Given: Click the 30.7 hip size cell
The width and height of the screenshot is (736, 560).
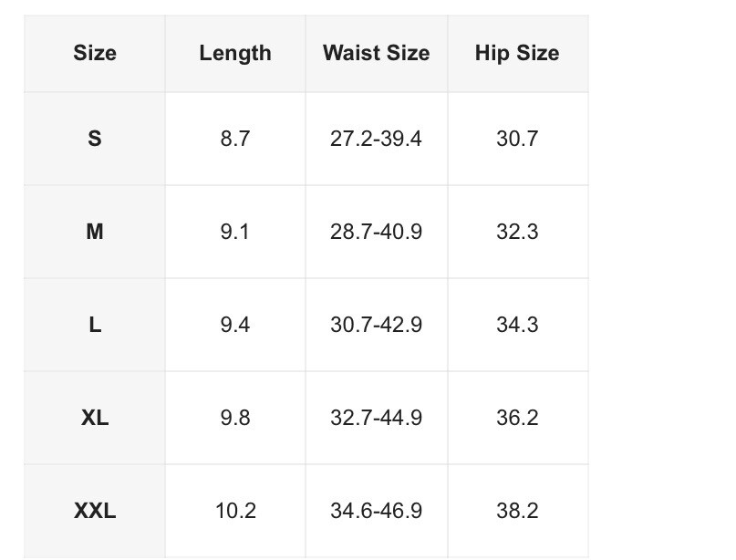Looking at the screenshot, I should [517, 139].
